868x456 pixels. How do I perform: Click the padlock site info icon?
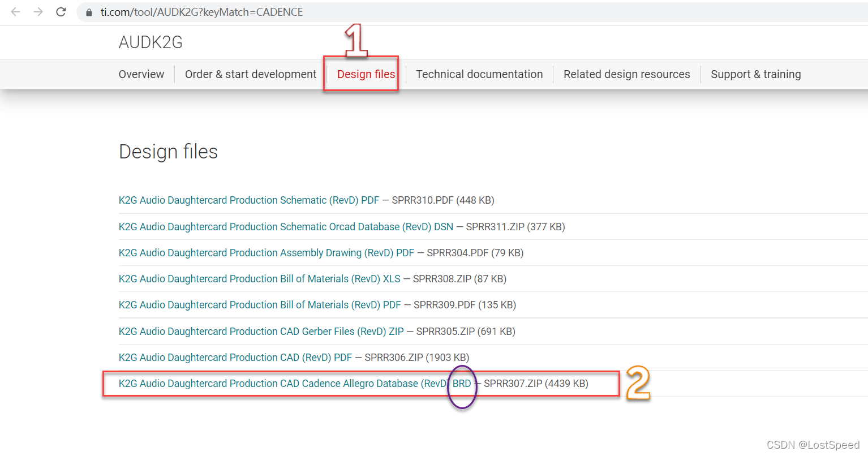pyautogui.click(x=89, y=12)
